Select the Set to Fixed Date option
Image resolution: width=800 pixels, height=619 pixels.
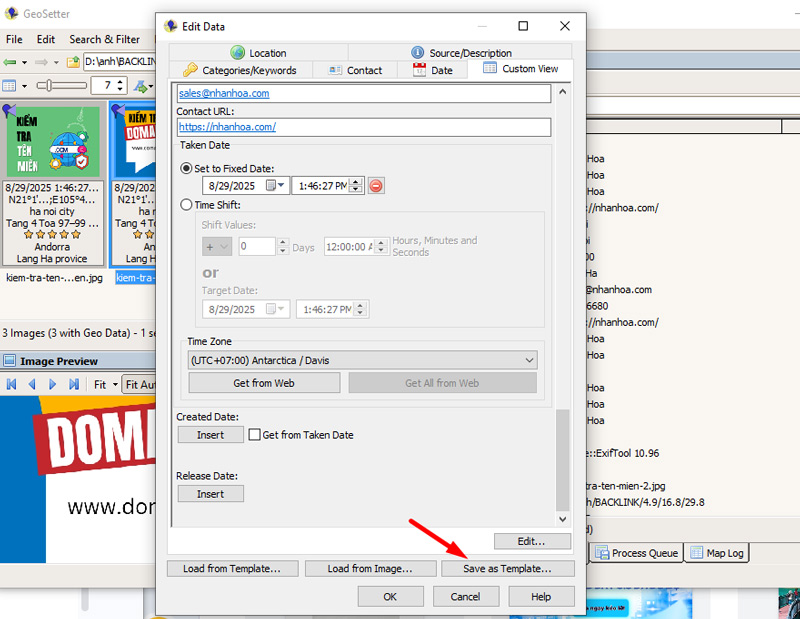[x=187, y=168]
